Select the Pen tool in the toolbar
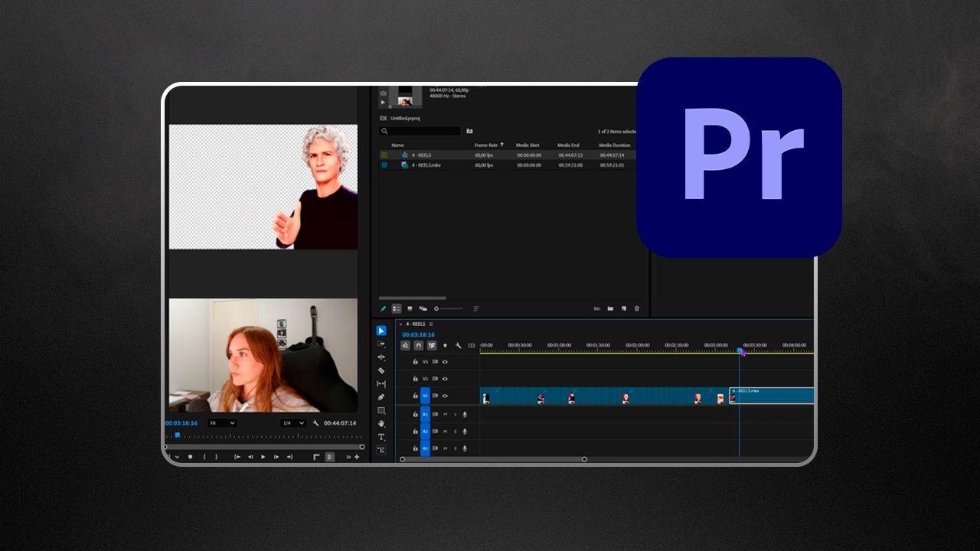Viewport: 980px width, 551px height. (381, 397)
